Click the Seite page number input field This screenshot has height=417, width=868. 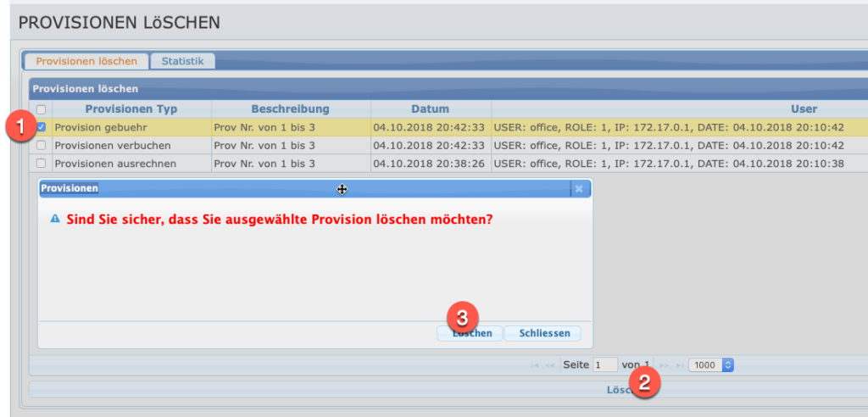pyautogui.click(x=604, y=365)
